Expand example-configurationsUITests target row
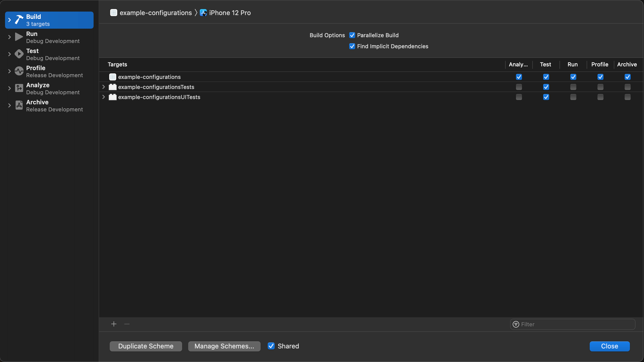This screenshot has width=644, height=362. click(103, 97)
